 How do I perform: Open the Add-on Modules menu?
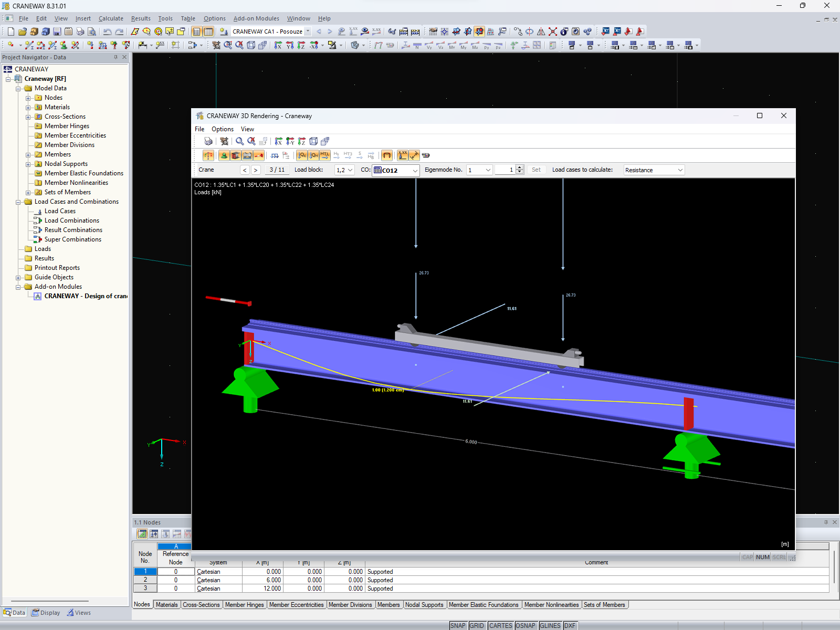[x=256, y=18]
